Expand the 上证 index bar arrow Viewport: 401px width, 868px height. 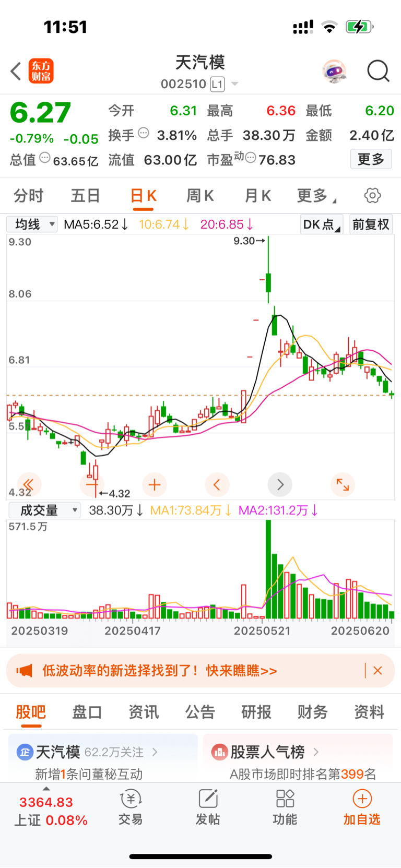pyautogui.click(x=46, y=788)
